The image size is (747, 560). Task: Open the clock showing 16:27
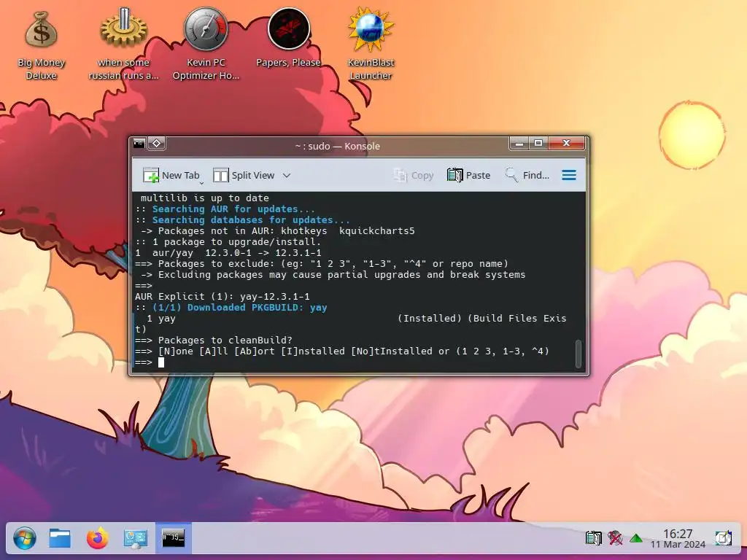[x=678, y=539]
